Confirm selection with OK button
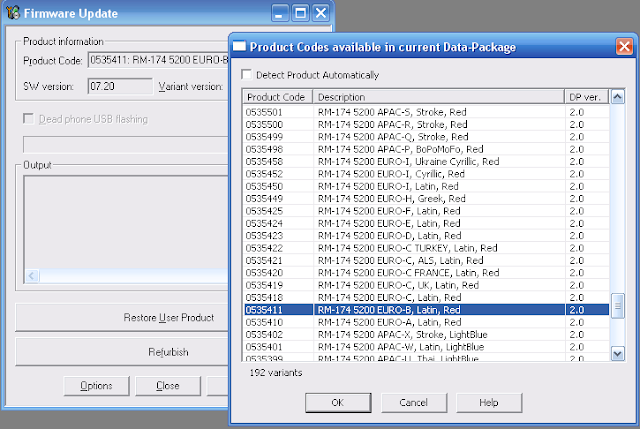Image resolution: width=640 pixels, height=429 pixels. pos(338,403)
